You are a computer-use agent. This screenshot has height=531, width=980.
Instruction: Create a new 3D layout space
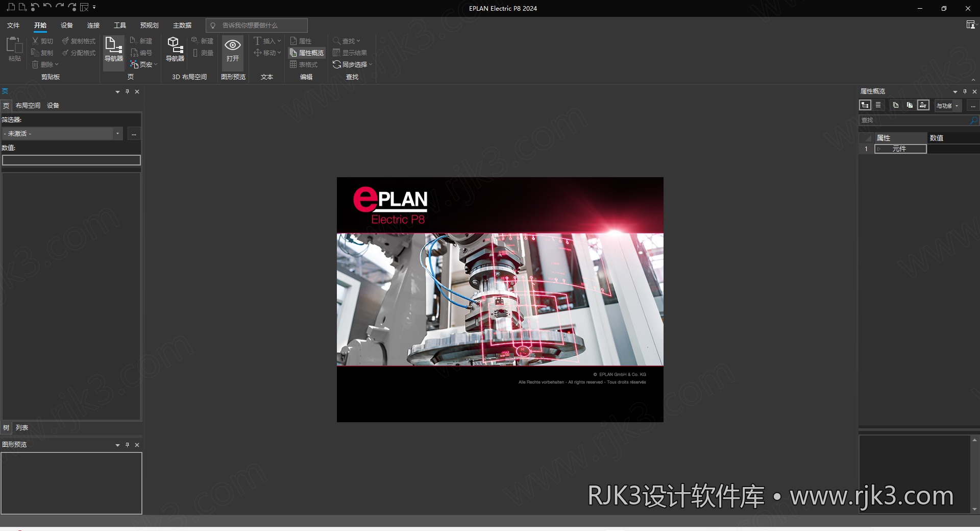click(x=203, y=41)
